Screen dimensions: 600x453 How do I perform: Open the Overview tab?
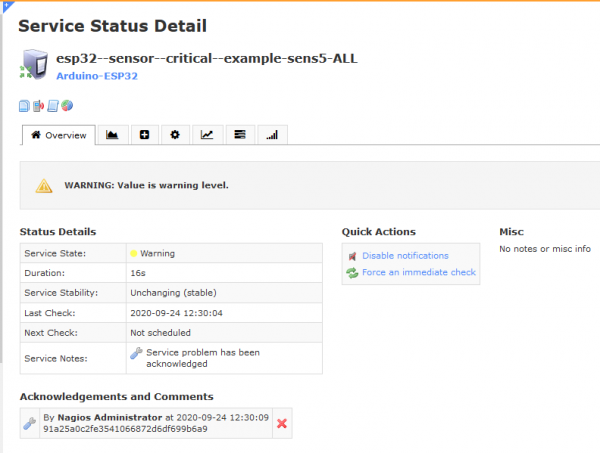pos(58,135)
